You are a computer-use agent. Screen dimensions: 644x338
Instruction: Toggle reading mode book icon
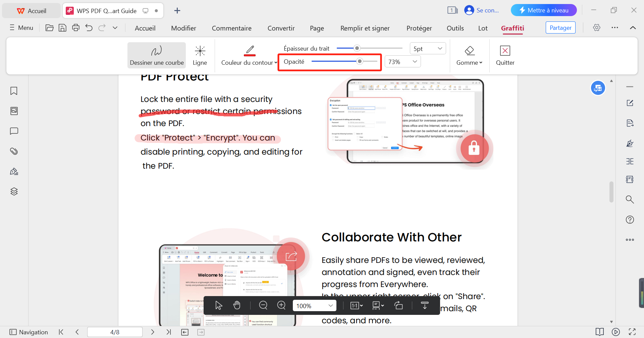[x=600, y=332]
